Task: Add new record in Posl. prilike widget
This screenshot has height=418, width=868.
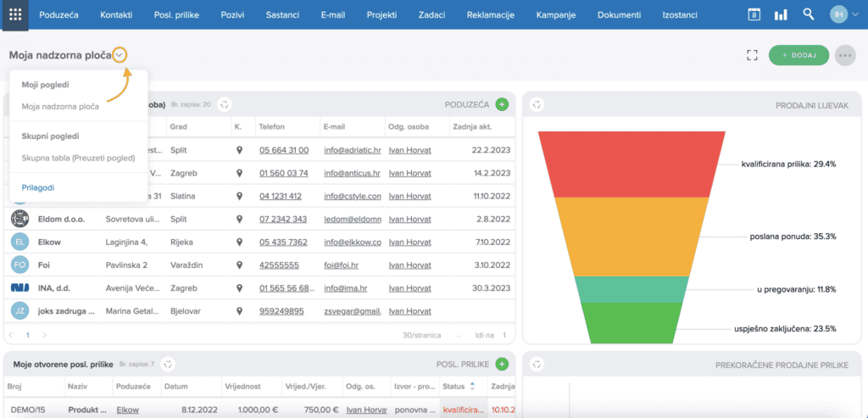Action: point(502,364)
